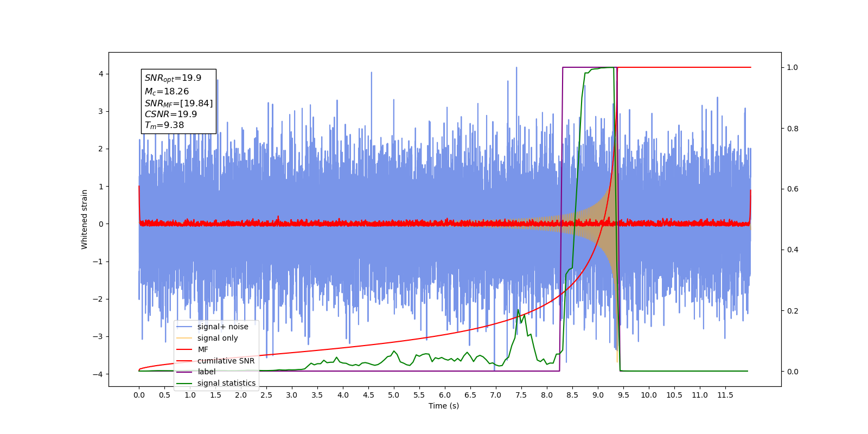
Task: Click the SNRMF=[19.84] annotation line
Action: click(178, 103)
